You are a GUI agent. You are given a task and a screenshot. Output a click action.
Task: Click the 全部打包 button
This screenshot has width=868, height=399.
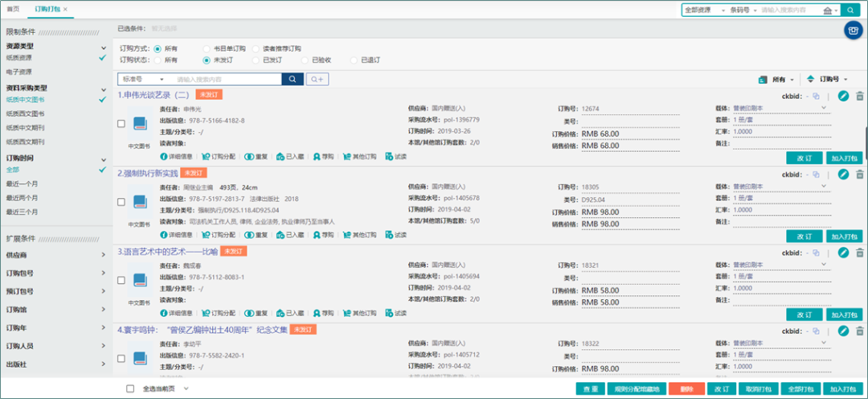pyautogui.click(x=800, y=389)
